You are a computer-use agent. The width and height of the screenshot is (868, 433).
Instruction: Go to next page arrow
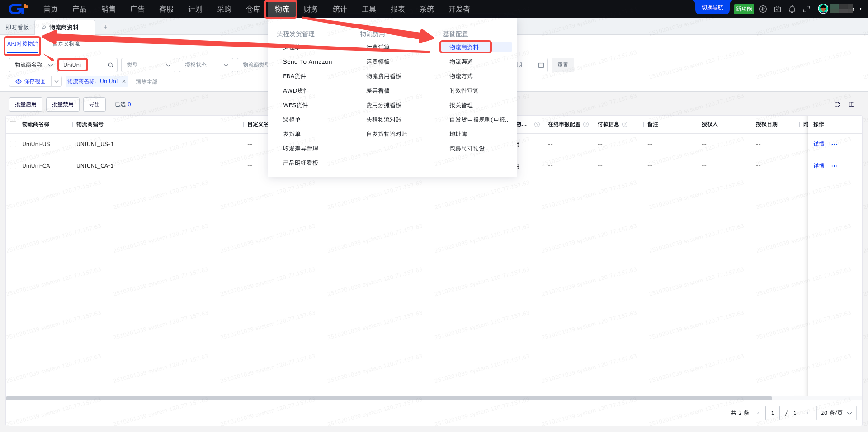pos(807,413)
